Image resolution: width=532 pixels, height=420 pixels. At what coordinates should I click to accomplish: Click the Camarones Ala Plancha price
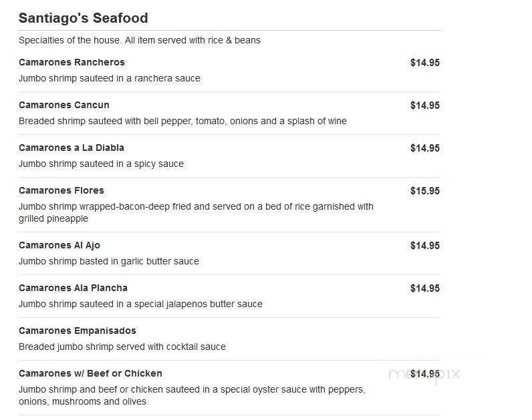click(x=424, y=288)
